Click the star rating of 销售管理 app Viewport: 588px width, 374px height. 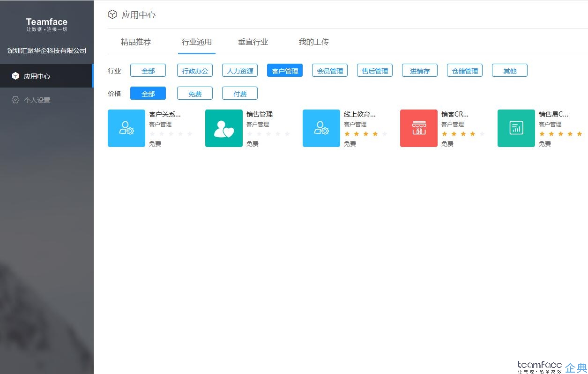tap(268, 134)
